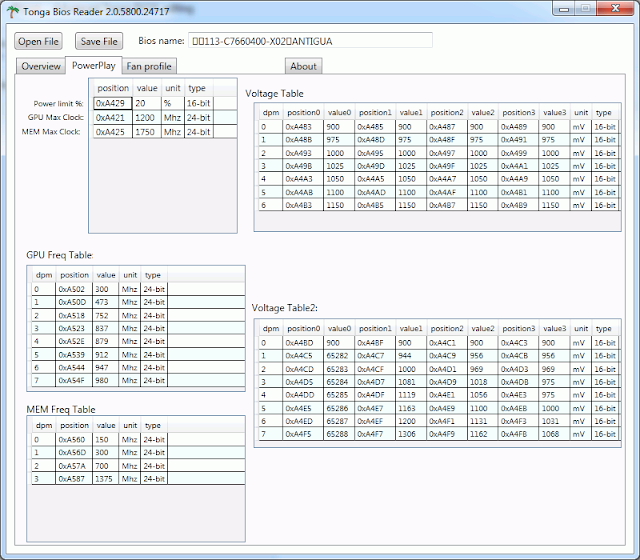640x560 pixels.
Task: Click Voltage Table2 position 0xA4FB
Action: [518, 434]
